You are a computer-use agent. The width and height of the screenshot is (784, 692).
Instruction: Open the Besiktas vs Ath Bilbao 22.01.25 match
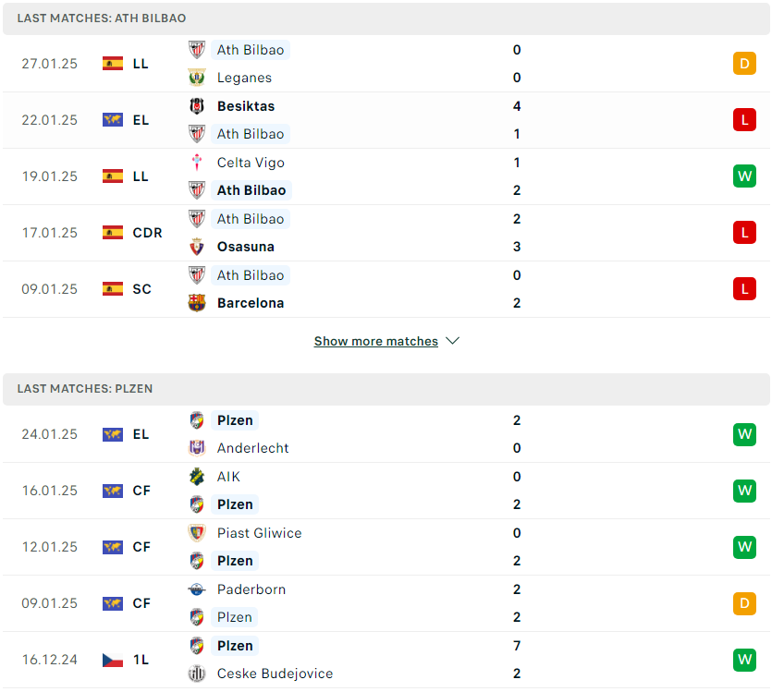pyautogui.click(x=386, y=120)
